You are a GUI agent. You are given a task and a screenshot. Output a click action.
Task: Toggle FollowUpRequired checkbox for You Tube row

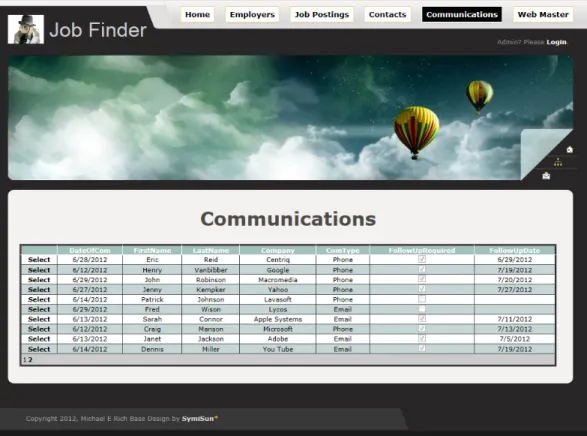coord(422,348)
